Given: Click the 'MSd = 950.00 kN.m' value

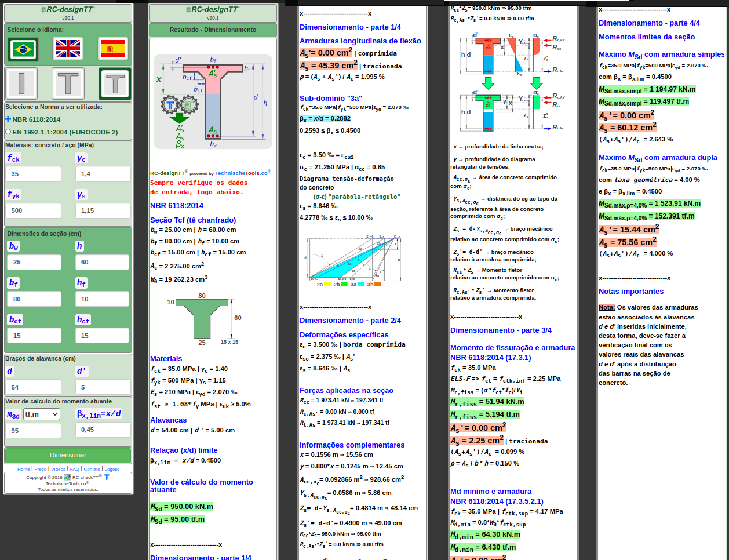Looking at the screenshot, I should point(182,507).
